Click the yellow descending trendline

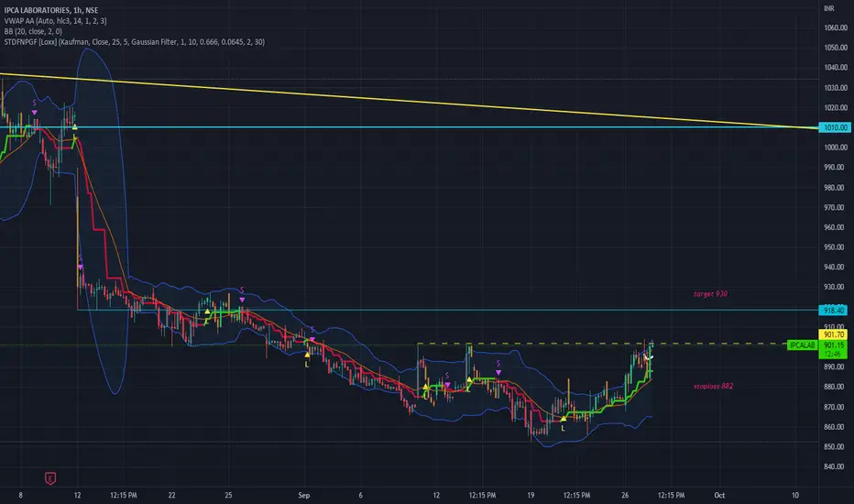[409, 102]
